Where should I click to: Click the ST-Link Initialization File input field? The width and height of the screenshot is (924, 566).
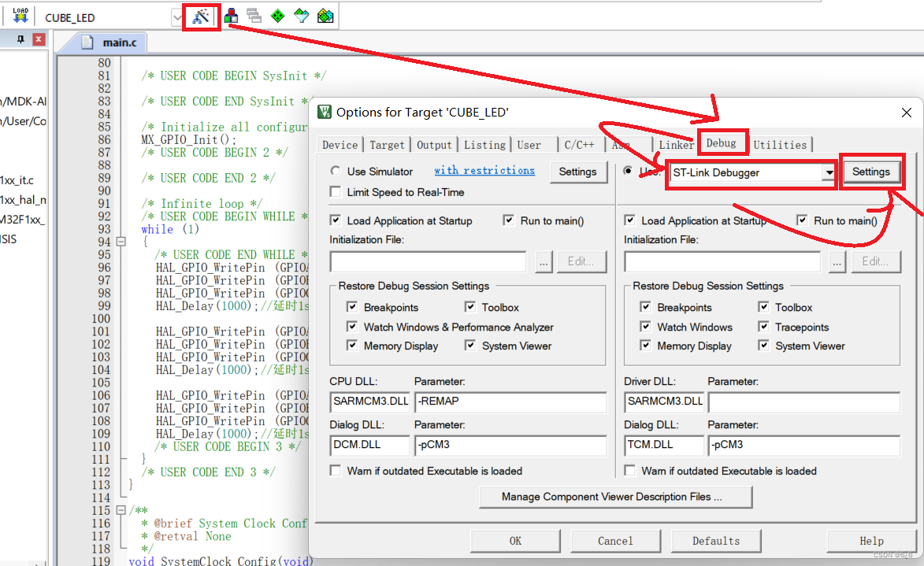(x=722, y=261)
